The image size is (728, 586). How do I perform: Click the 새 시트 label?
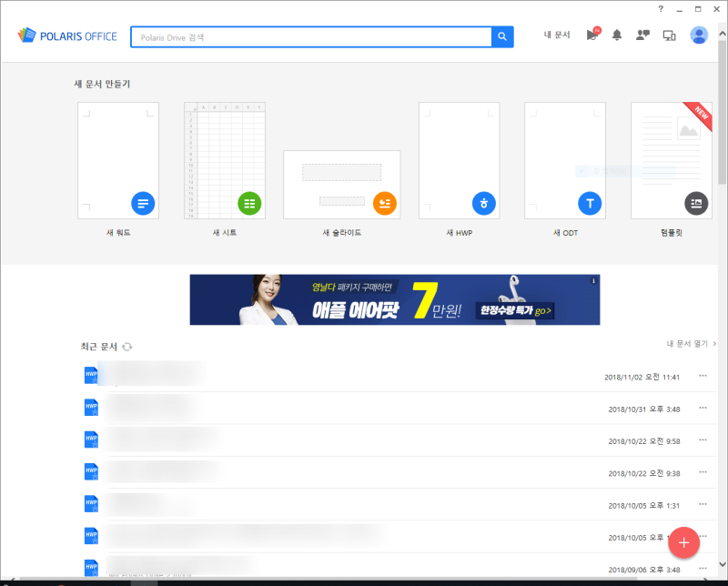225,233
